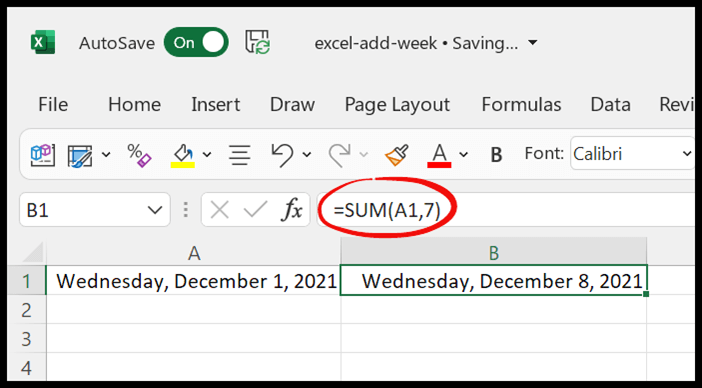Click the clear formatting eraser icon
This screenshot has height=388, width=702.
[x=139, y=154]
